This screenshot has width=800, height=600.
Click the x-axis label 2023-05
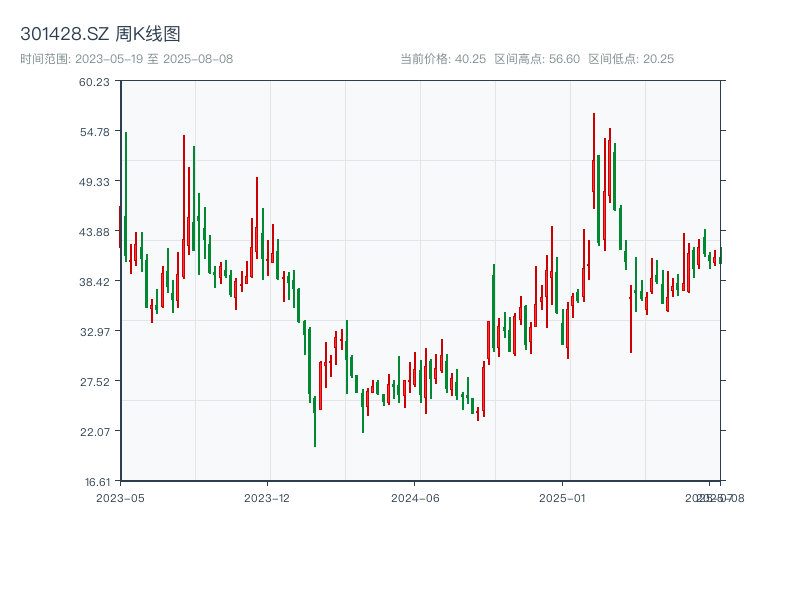coord(120,498)
